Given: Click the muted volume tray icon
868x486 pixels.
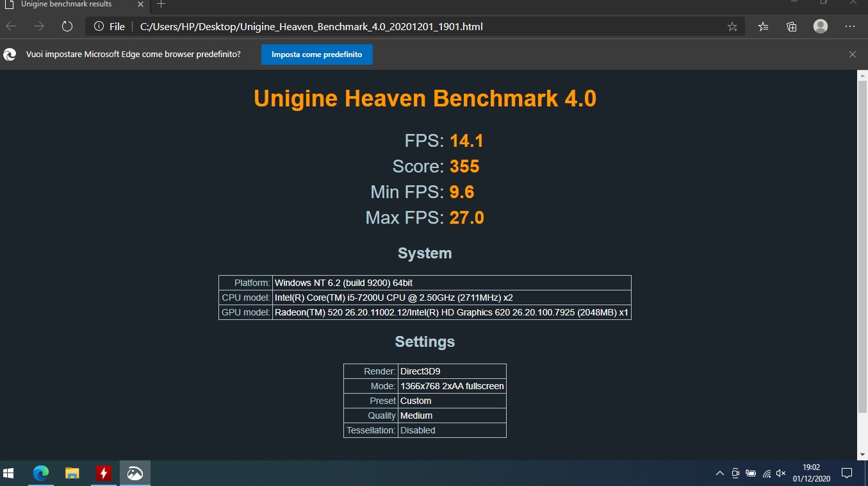Looking at the screenshot, I should [x=781, y=474].
